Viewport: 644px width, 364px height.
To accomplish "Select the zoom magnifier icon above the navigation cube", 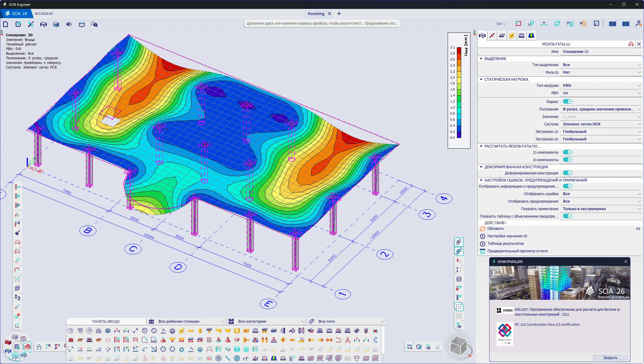I will [410, 347].
